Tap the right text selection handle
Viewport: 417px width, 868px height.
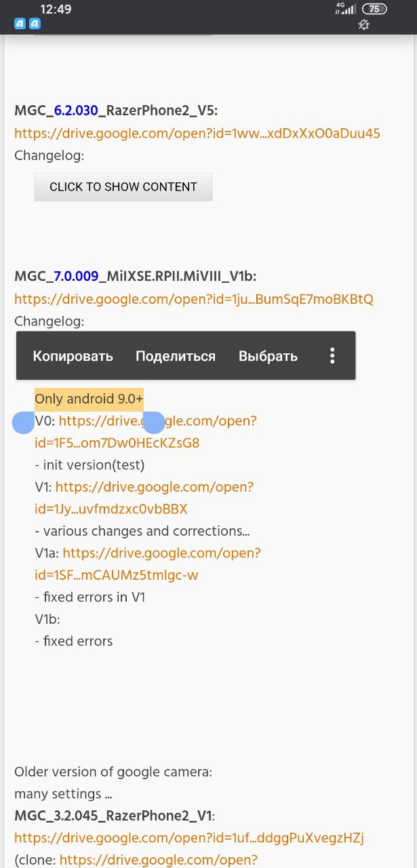[x=155, y=422]
